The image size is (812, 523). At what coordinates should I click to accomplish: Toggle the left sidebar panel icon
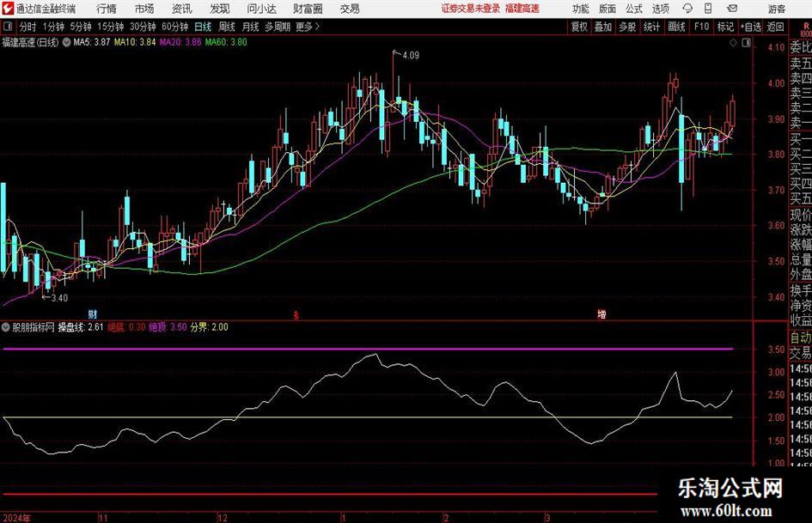[x=8, y=27]
